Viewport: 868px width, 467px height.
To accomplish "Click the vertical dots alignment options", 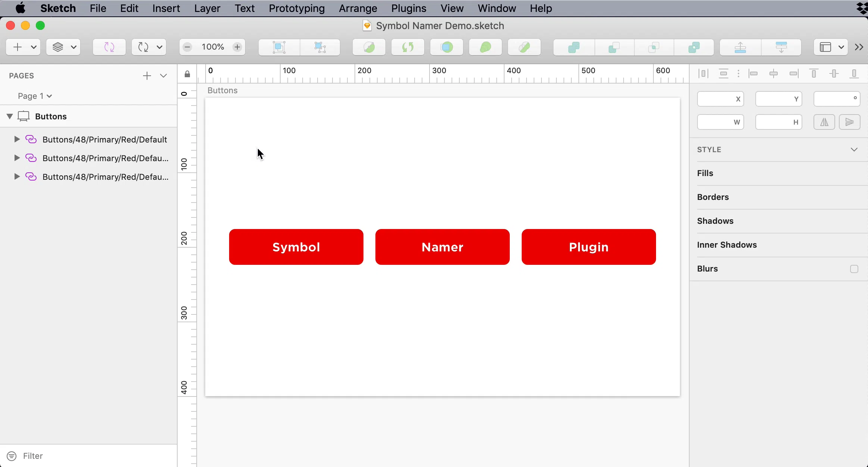I will click(x=739, y=74).
